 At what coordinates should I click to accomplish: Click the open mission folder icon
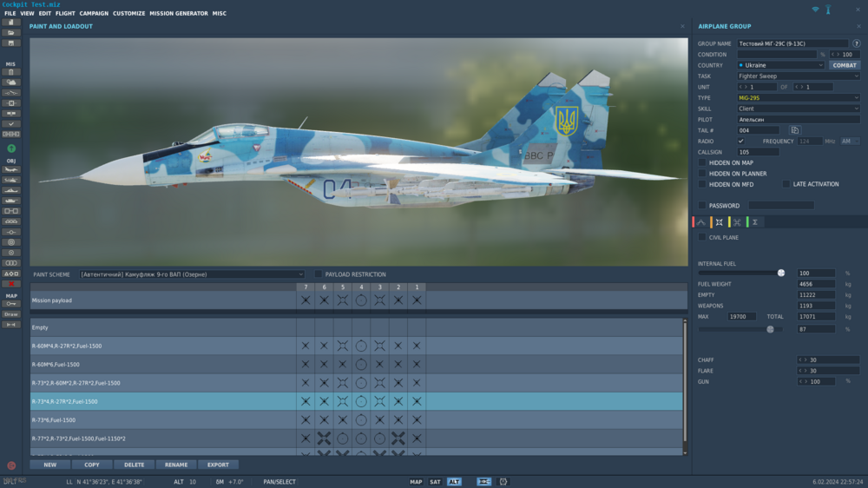[11, 33]
